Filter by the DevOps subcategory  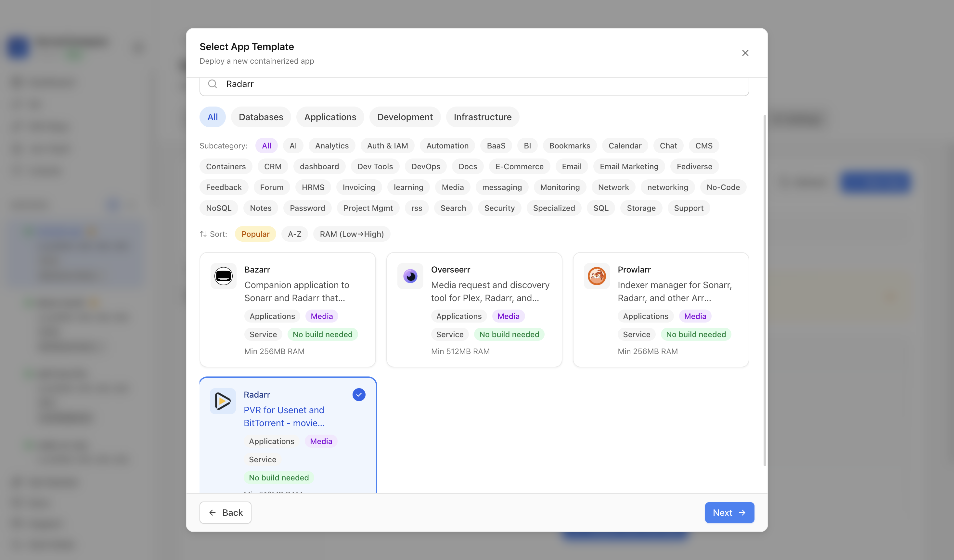coord(426,167)
